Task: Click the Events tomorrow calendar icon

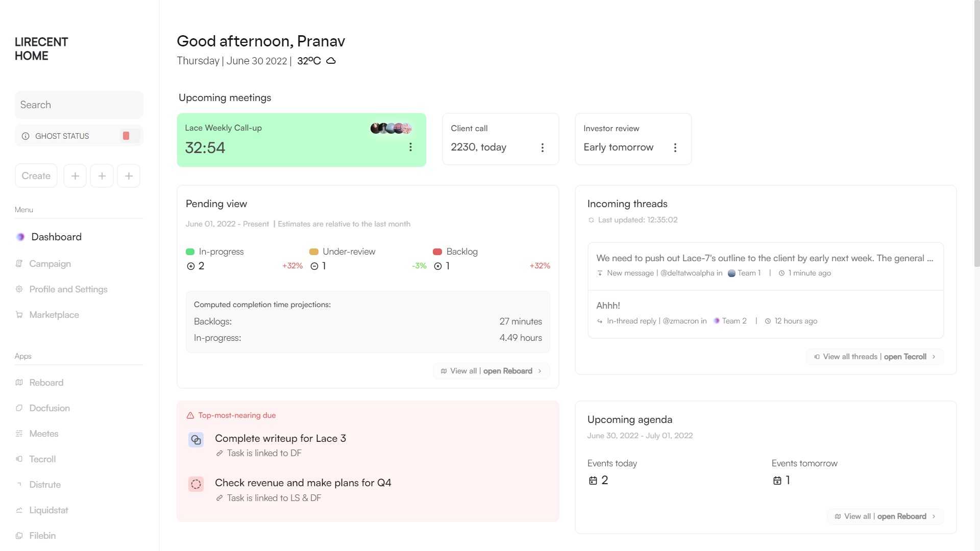Action: click(x=777, y=481)
